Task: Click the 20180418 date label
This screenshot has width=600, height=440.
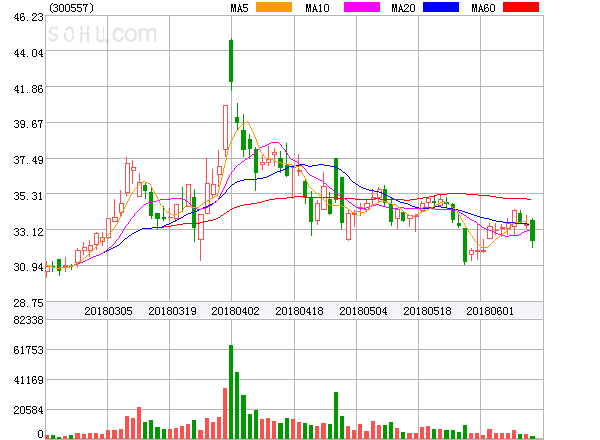Action: point(299,311)
